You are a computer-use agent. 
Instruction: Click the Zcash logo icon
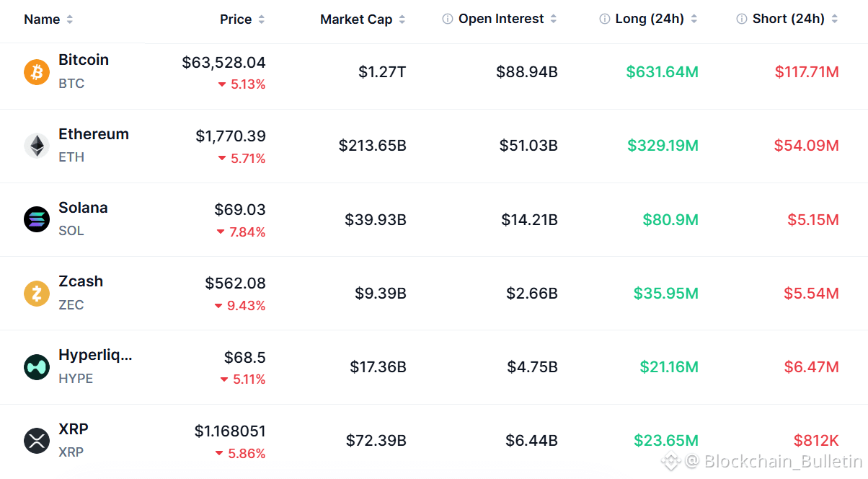coord(37,294)
